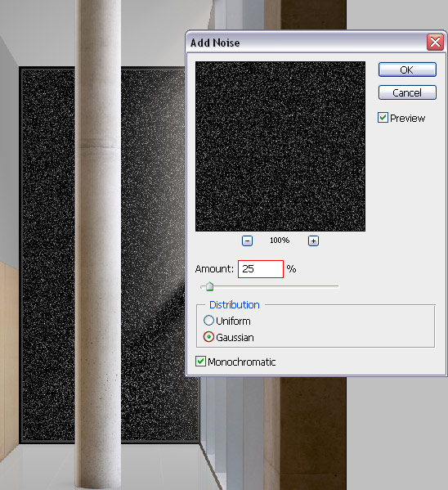This screenshot has width=448, height=490.
Task: Disable the Preview checkbox
Action: (383, 118)
